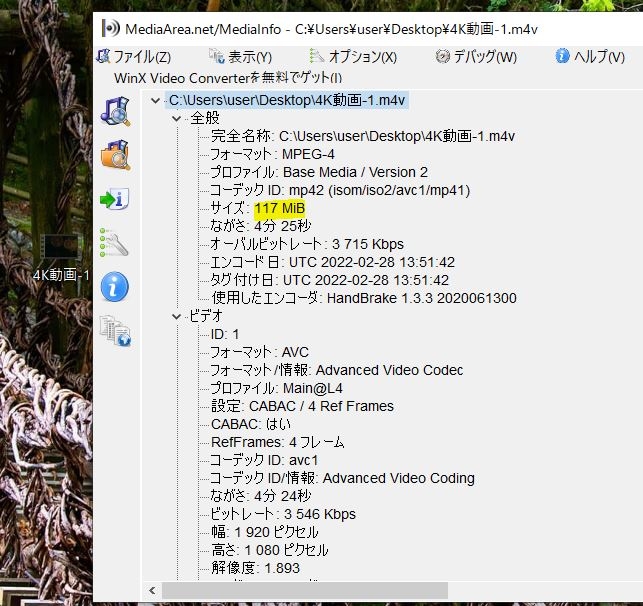Click the blue info about sidebar icon
This screenshot has width=643, height=606.
115,287
